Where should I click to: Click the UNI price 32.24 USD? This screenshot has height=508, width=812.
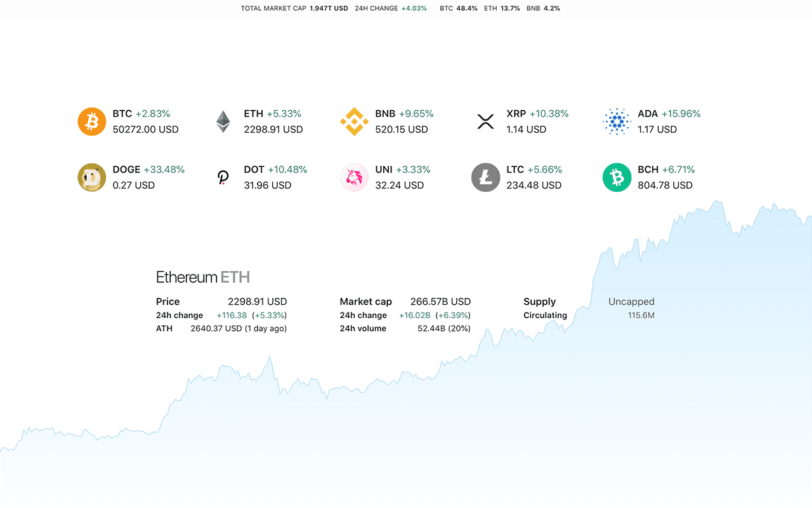399,185
